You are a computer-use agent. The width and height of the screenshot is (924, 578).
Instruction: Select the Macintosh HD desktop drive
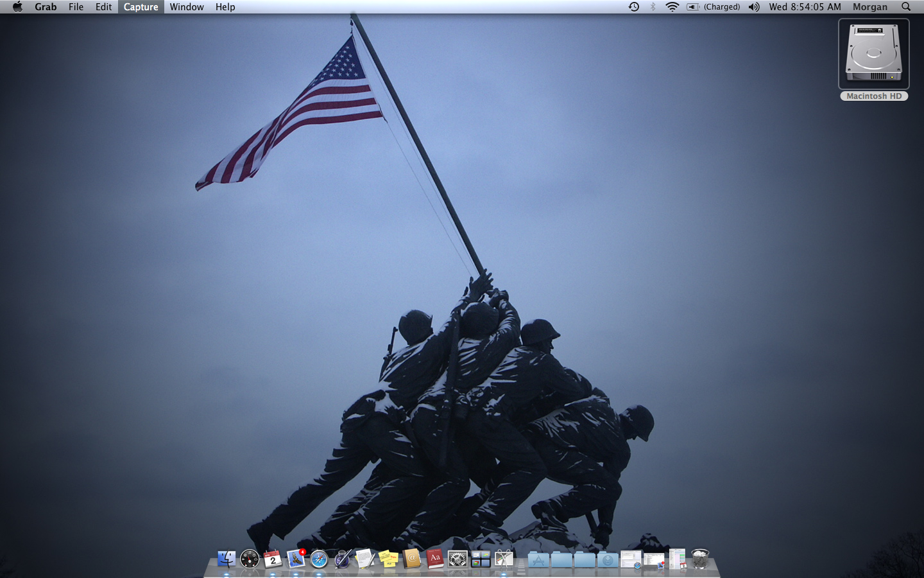point(874,60)
